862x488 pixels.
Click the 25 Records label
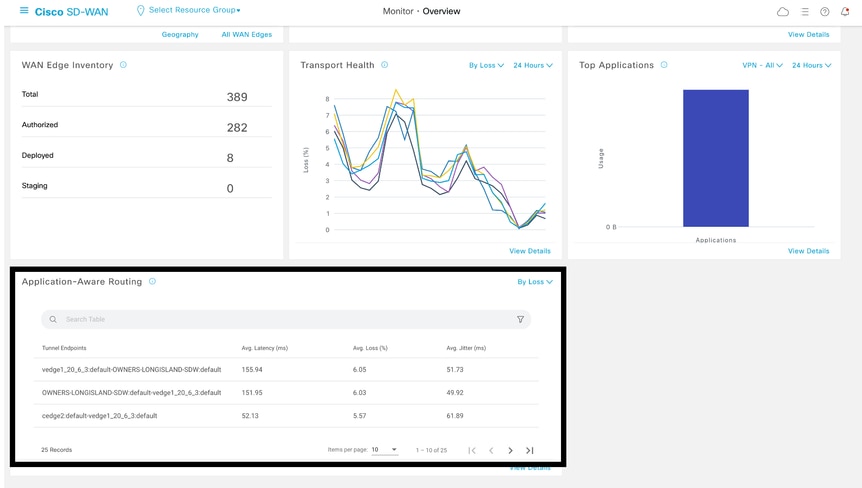pyautogui.click(x=57, y=450)
